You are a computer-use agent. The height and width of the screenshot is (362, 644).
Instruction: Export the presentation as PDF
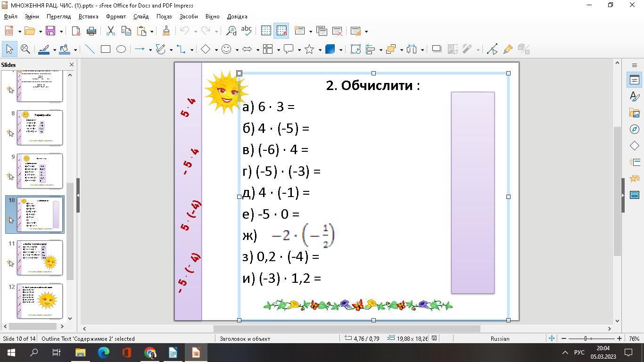[76, 31]
